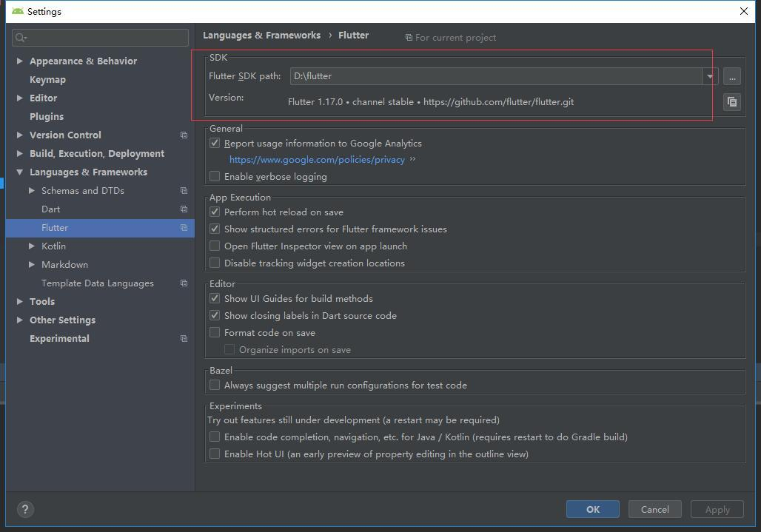Select the Flutter settings page
Image resolution: width=761 pixels, height=532 pixels.
100,228
